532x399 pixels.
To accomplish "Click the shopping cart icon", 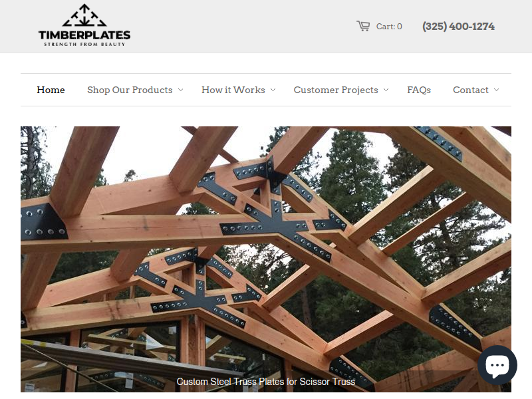I will point(363,26).
